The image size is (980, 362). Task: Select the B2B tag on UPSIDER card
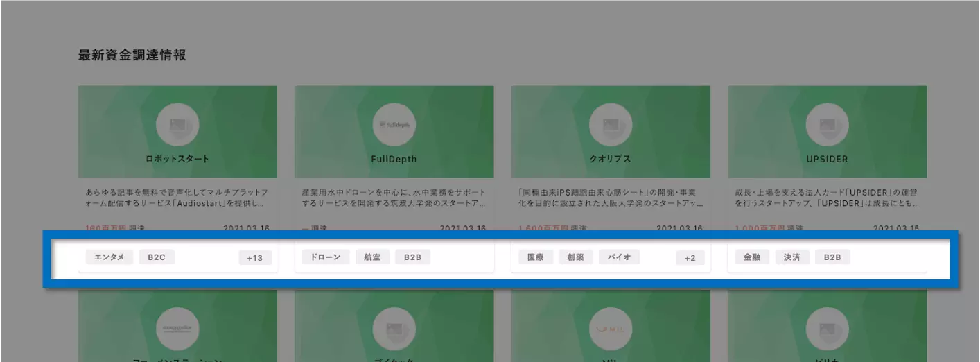click(x=832, y=257)
